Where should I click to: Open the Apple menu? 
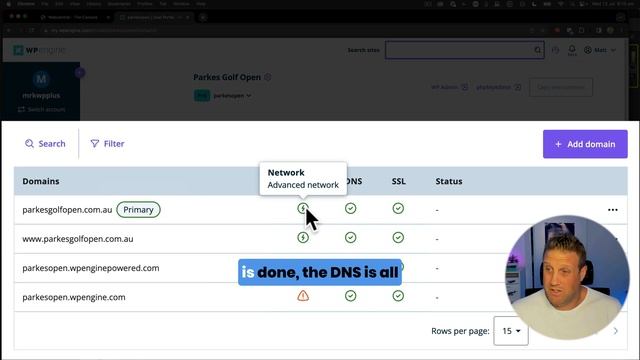[x=8, y=4]
